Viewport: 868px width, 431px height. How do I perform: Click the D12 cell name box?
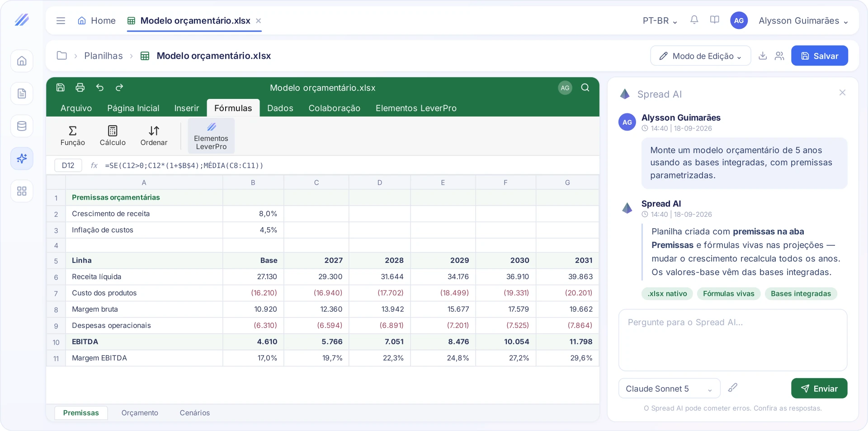[x=68, y=165]
